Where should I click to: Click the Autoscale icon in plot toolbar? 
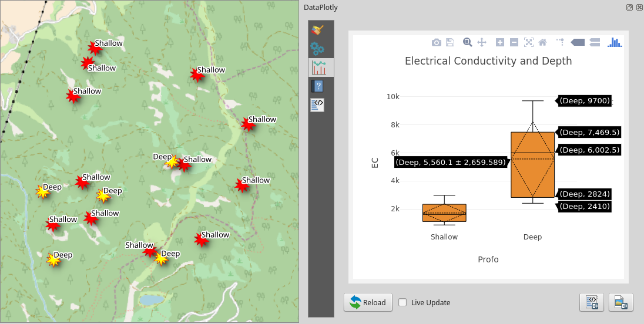pyautogui.click(x=528, y=42)
